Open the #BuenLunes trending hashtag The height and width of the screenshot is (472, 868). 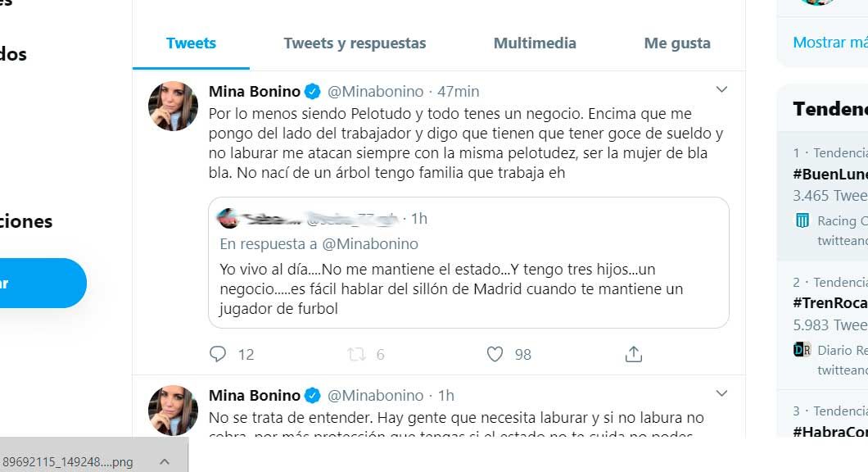(x=830, y=174)
